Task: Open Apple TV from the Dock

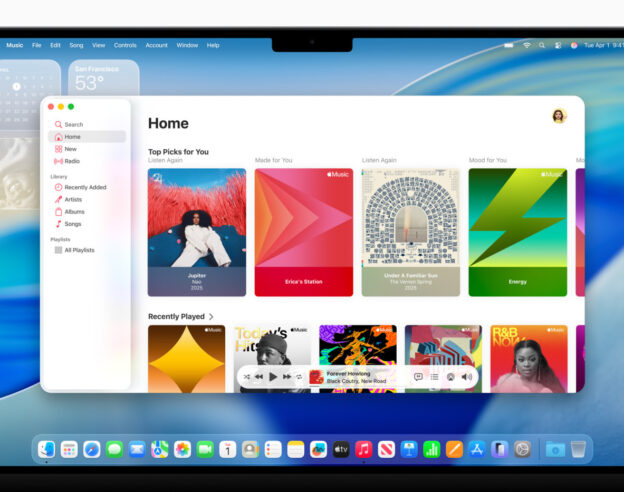Action: click(x=341, y=449)
